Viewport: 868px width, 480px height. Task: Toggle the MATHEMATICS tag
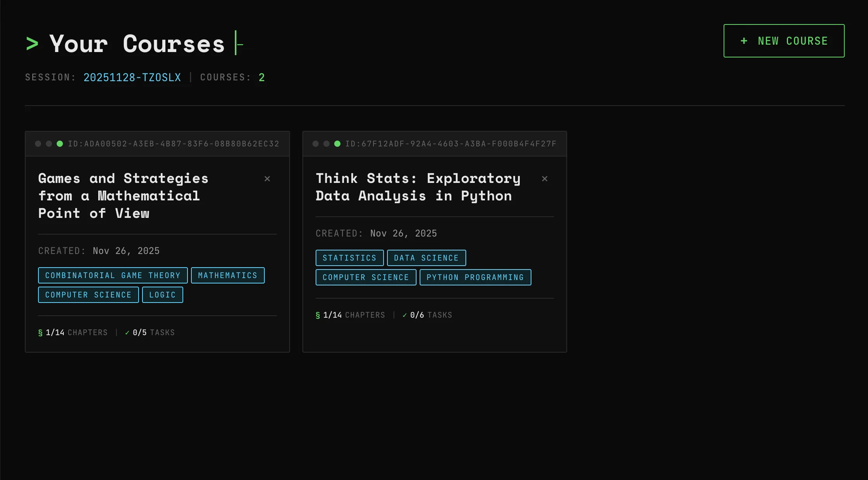point(227,275)
